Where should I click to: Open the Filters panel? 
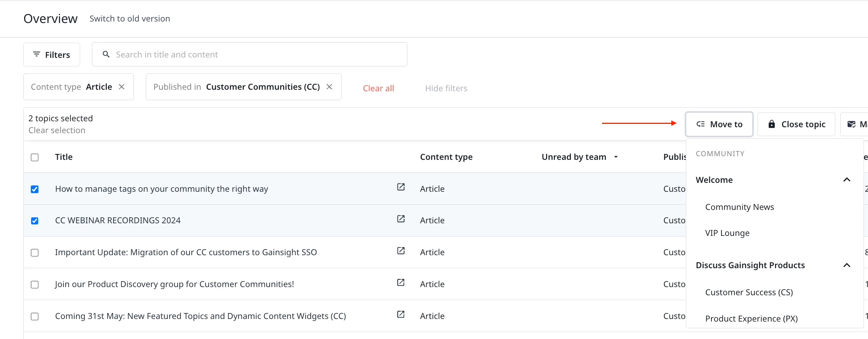click(x=52, y=55)
